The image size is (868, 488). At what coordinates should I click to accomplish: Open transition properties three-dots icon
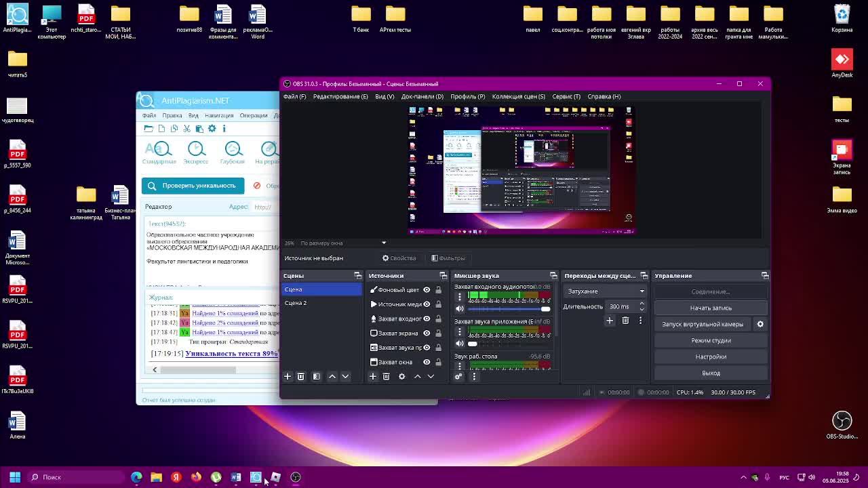[x=640, y=321]
